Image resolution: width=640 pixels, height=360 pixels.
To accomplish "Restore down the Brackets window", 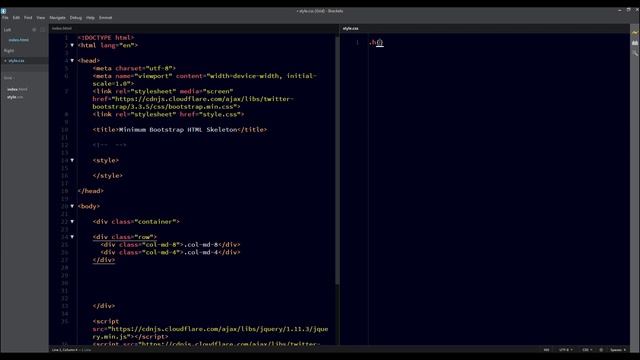I will [x=629, y=10].
